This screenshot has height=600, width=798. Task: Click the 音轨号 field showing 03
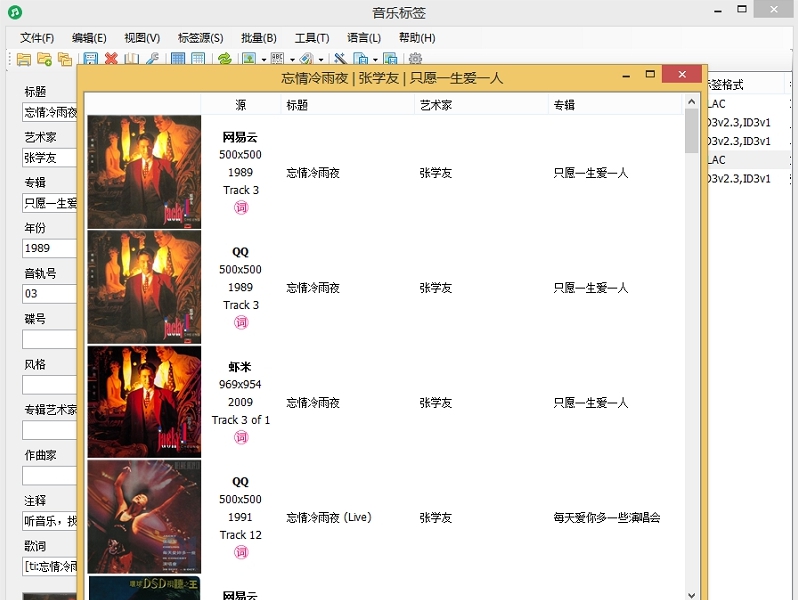(x=49, y=294)
